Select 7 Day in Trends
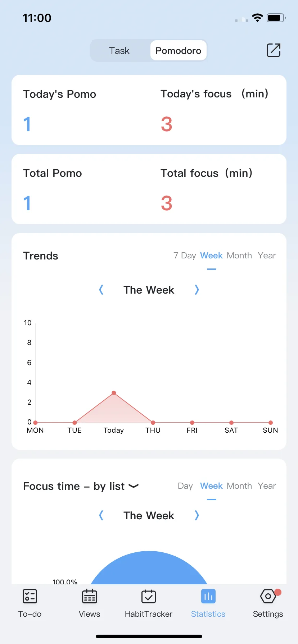This screenshot has width=298, height=644. [x=185, y=256]
